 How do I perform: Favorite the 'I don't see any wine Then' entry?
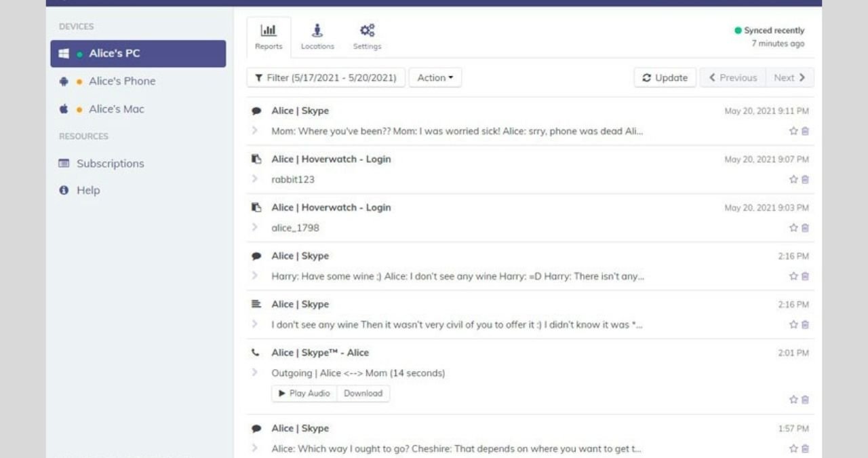793,324
